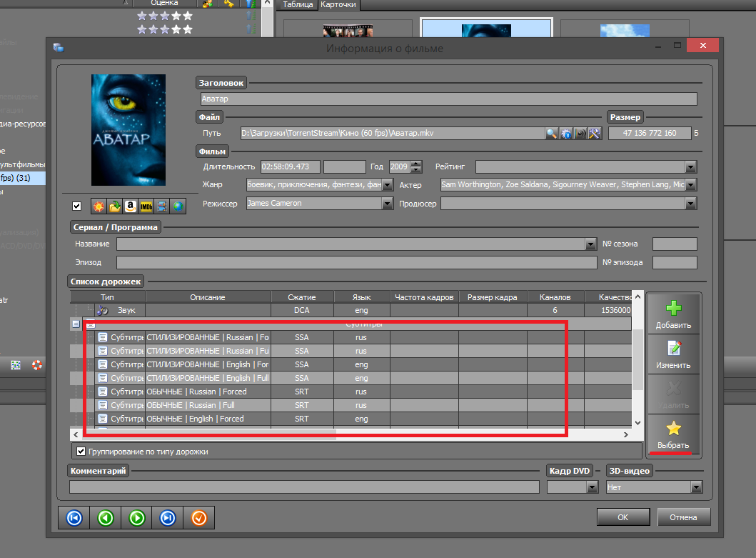Go to the first record navigation button
This screenshot has height=558, width=756.
(x=74, y=518)
